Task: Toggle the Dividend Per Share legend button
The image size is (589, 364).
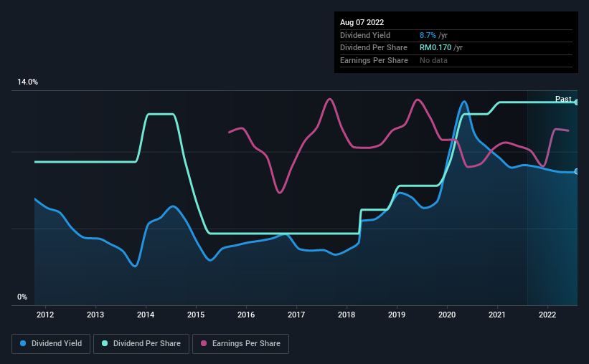Action: (x=141, y=344)
